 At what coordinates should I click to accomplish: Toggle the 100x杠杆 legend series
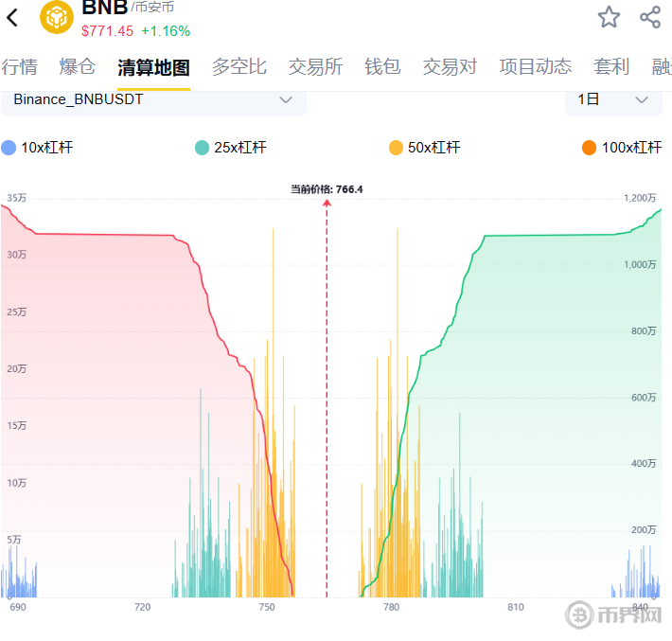622,148
